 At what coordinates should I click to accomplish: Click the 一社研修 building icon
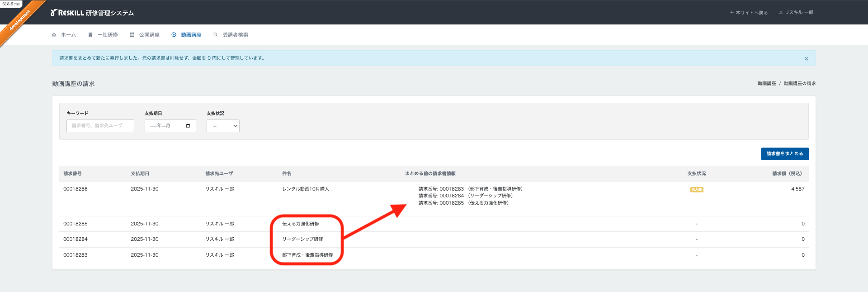point(90,35)
